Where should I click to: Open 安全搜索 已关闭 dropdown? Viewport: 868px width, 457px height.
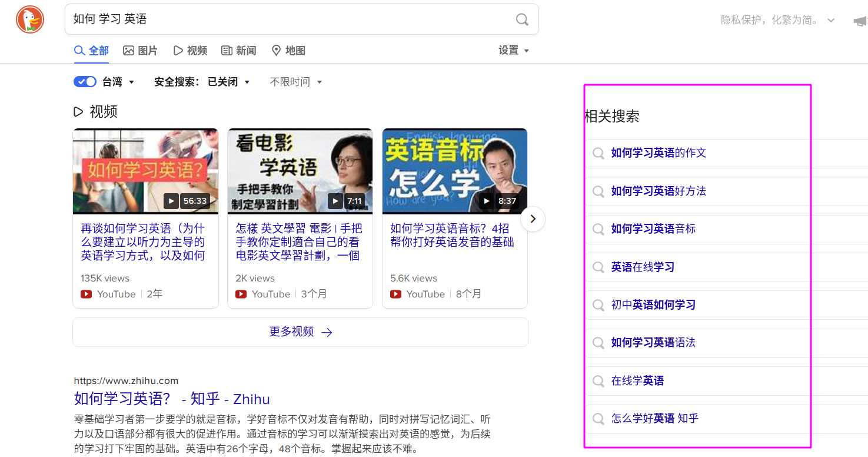[x=202, y=82]
